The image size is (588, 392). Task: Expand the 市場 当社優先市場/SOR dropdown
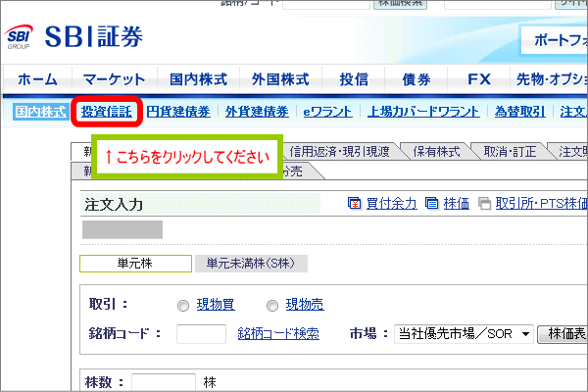pos(464,334)
